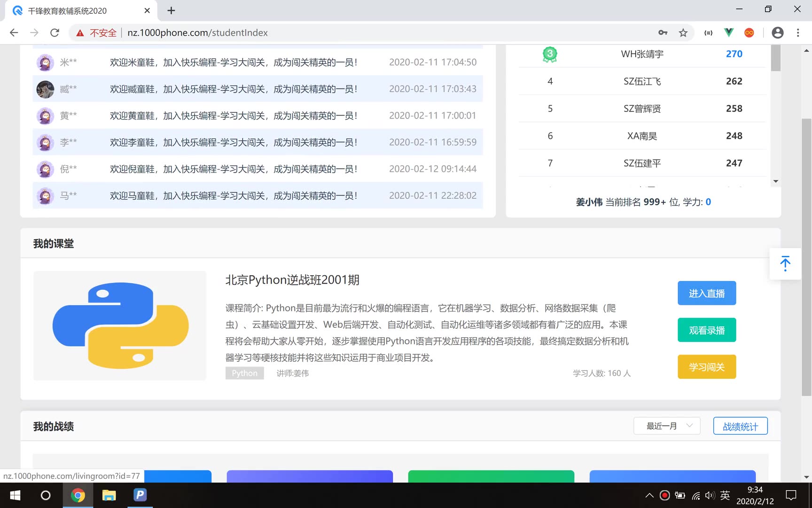This screenshot has width=812, height=508.
Task: Click inside the browser address bar
Action: 329,32
